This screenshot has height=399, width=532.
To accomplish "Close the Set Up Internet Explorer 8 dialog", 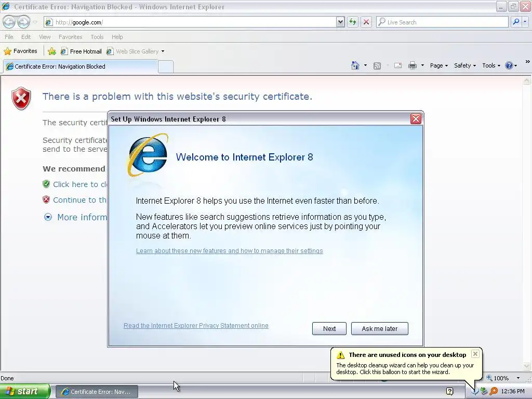I will 416,119.
